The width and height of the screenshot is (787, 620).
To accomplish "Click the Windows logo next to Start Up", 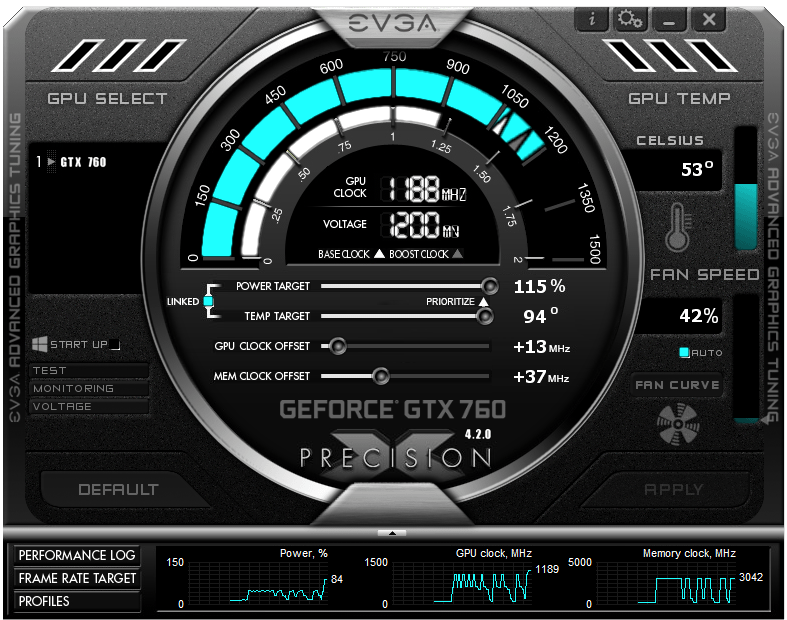I will point(40,344).
